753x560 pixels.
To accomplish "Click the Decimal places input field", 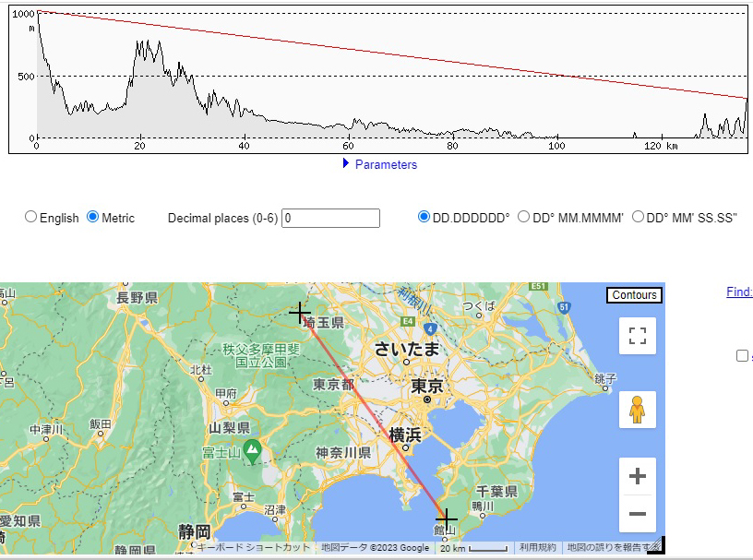I will point(330,218).
